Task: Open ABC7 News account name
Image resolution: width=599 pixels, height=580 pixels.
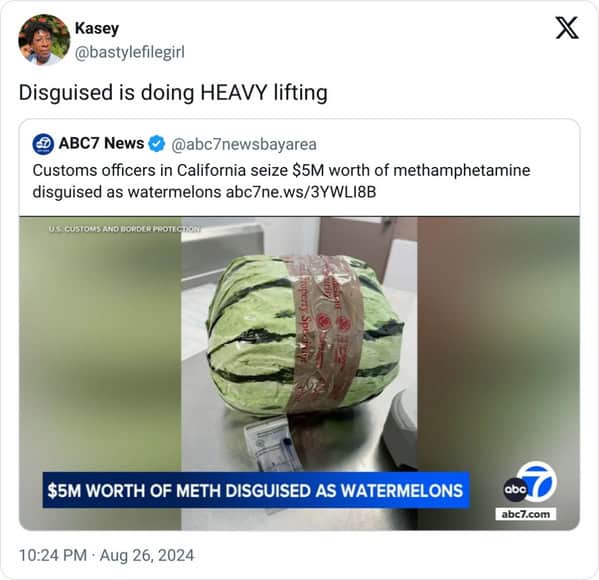Action: click(101, 144)
